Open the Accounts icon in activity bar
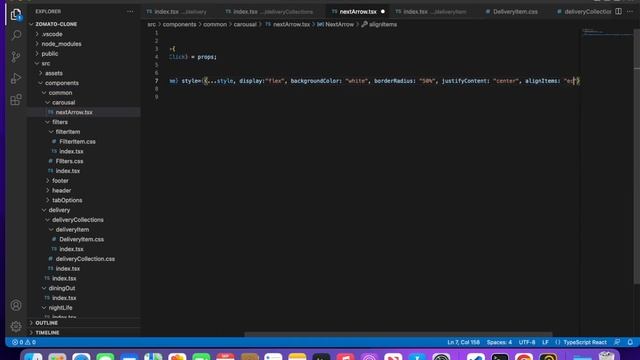Screen dimensions: 640x360 16,305
